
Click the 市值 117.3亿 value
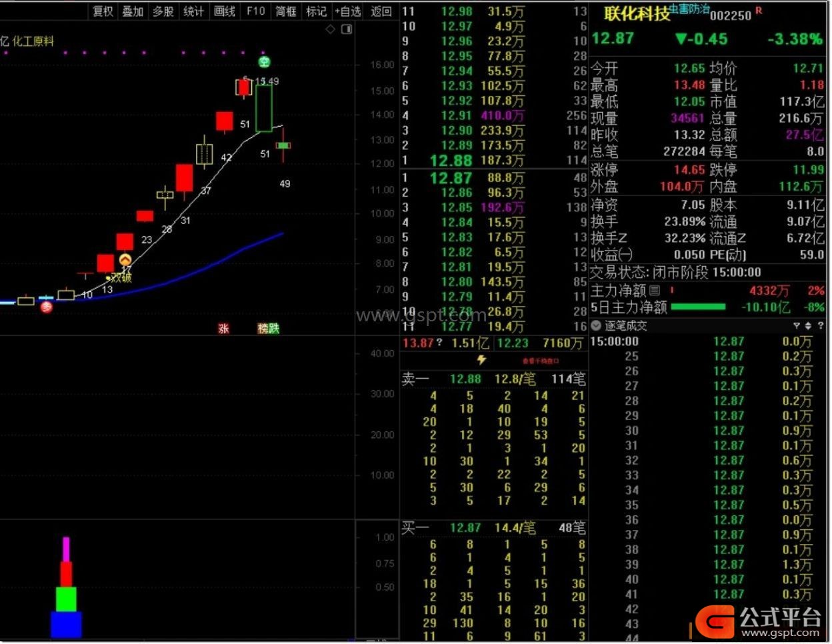[x=802, y=102]
